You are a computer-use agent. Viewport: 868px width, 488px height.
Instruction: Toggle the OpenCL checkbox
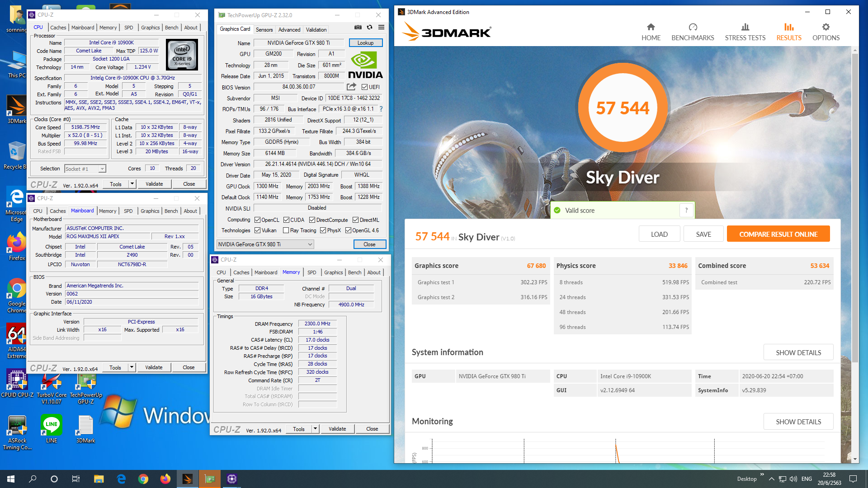257,220
